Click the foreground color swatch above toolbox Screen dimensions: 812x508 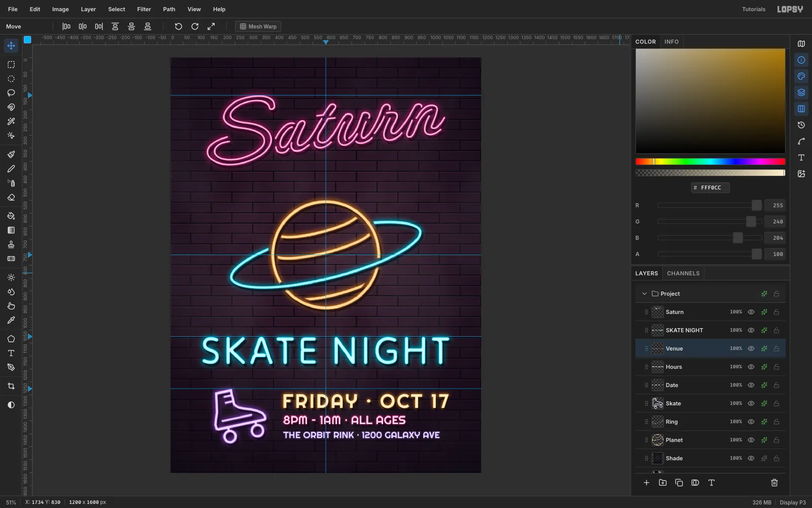27,40
